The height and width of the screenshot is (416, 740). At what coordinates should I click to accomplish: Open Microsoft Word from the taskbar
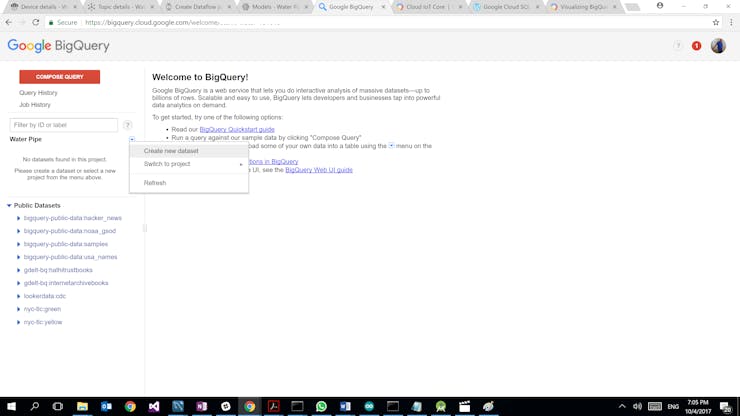pyautogui.click(x=345, y=407)
